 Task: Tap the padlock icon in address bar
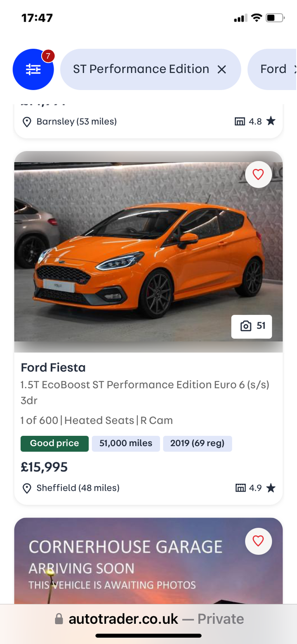(59, 619)
